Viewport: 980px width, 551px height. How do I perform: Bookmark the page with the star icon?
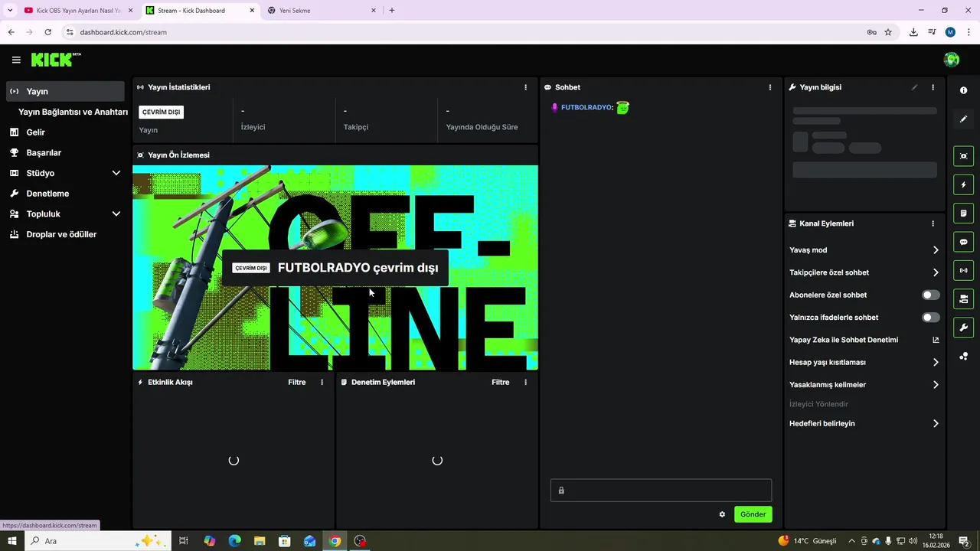click(888, 32)
